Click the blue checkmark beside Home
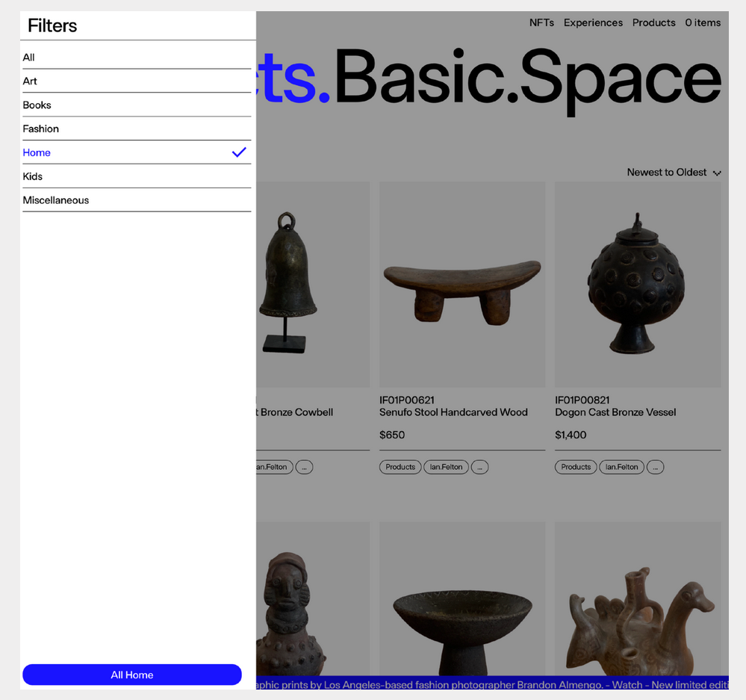Viewport: 746px width, 700px height. coord(239,152)
